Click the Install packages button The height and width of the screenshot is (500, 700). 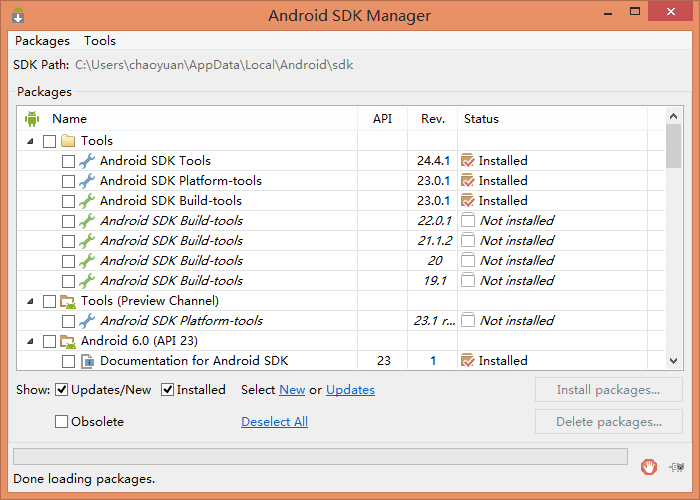[x=608, y=390]
